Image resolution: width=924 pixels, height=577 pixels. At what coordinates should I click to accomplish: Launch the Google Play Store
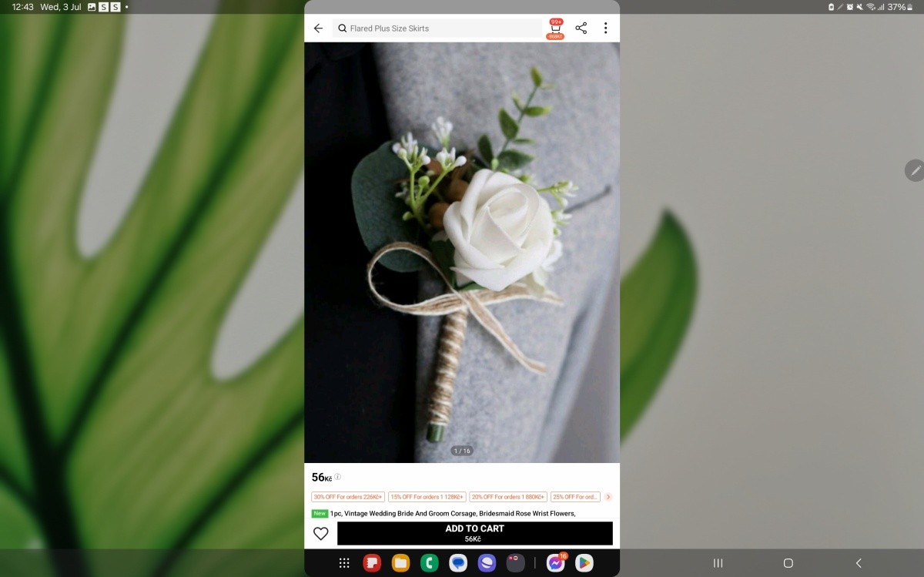584,563
